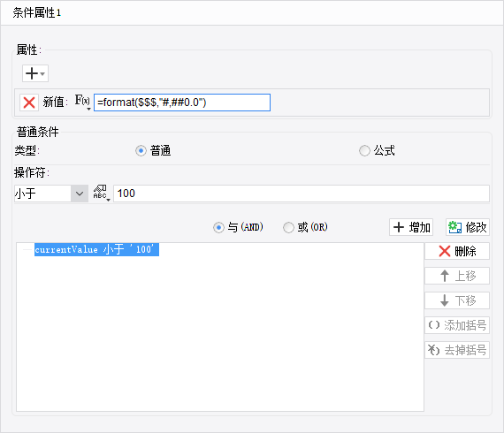Choose the 与 (AND) radio option
Viewport: 504px width, 433px height.
[x=218, y=227]
